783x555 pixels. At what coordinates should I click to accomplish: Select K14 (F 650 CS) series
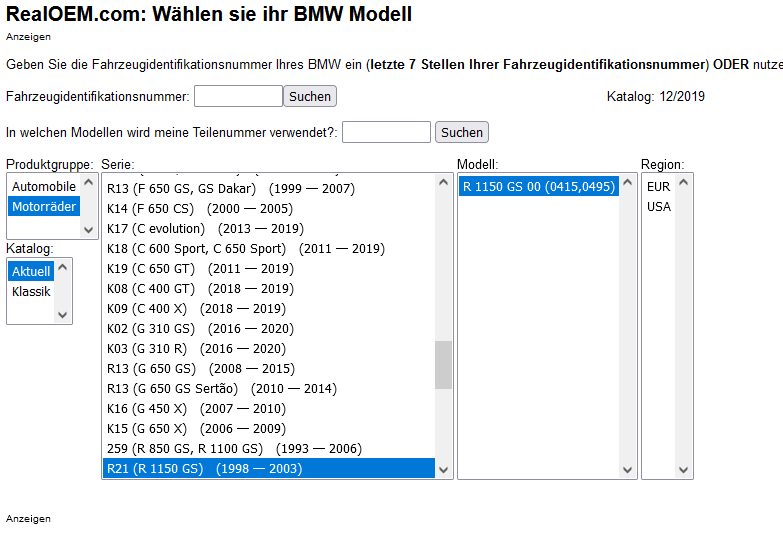pyautogui.click(x=269, y=209)
